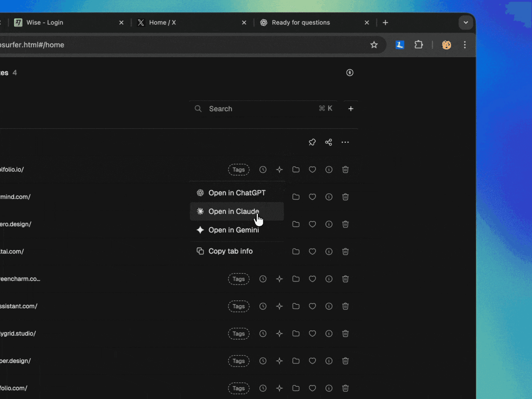Add Tags to the ygrid.studio row

tap(239, 334)
